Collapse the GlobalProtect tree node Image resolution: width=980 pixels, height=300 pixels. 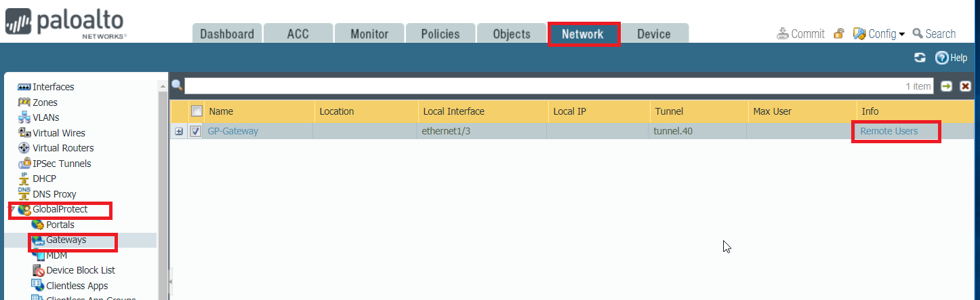[x=13, y=210]
